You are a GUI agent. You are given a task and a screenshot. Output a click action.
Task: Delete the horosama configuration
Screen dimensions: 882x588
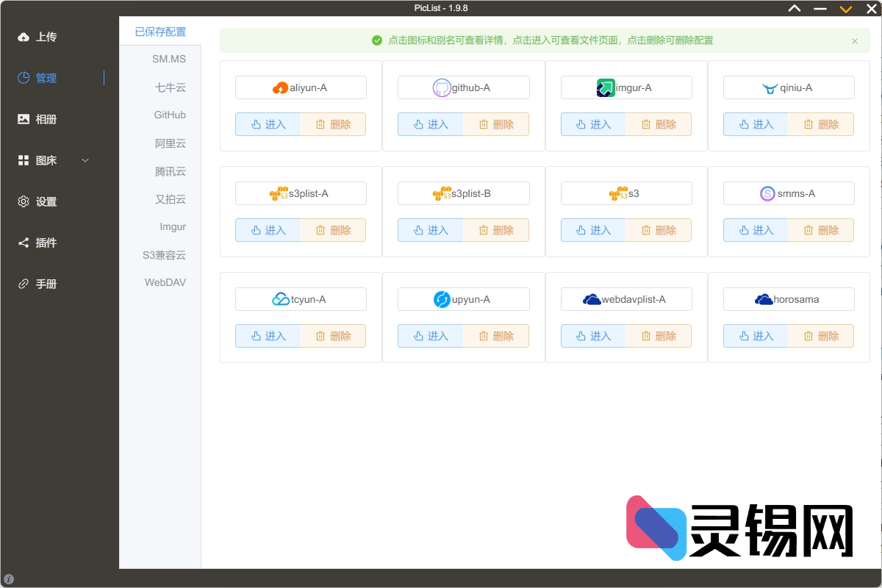click(821, 336)
